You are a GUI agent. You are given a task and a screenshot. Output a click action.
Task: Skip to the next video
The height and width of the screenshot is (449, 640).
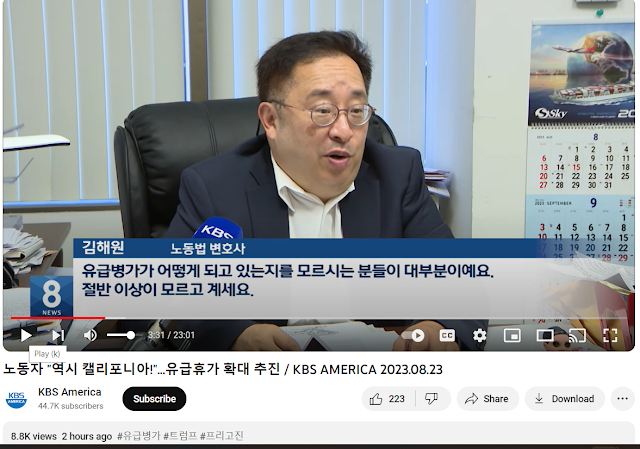pos(58,336)
